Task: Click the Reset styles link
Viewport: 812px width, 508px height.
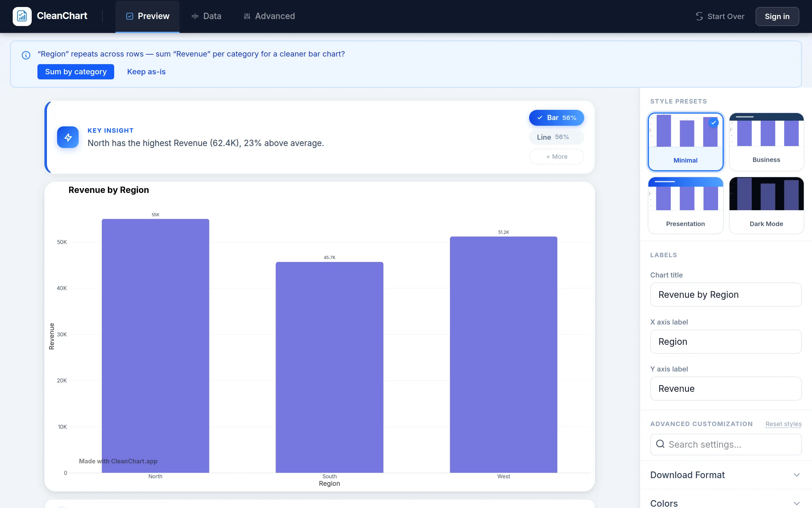Action: (783, 424)
